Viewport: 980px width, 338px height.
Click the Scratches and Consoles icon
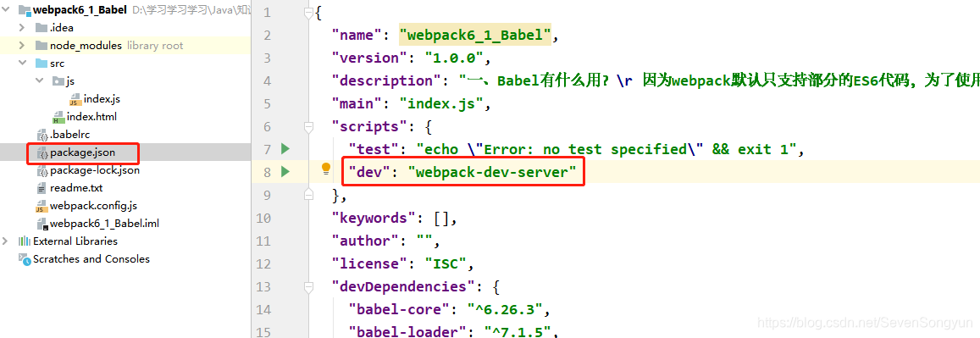click(x=25, y=259)
